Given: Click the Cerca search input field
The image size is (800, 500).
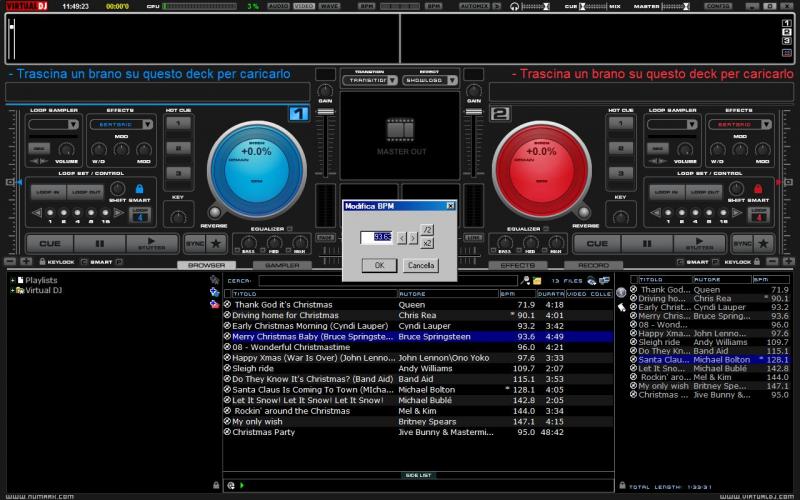Looking at the screenshot, I should coord(388,281).
